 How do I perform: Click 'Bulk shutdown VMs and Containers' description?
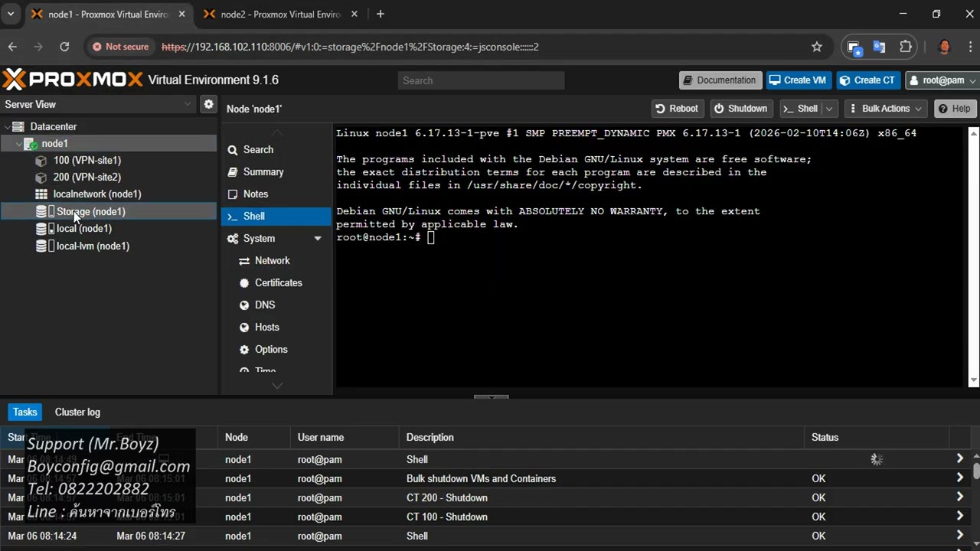481,478
